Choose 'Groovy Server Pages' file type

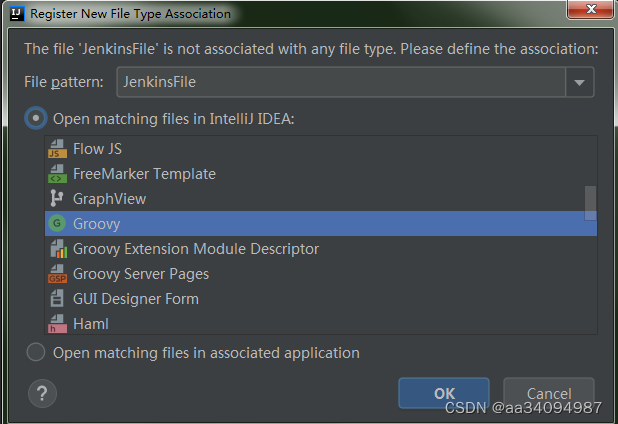(321, 274)
